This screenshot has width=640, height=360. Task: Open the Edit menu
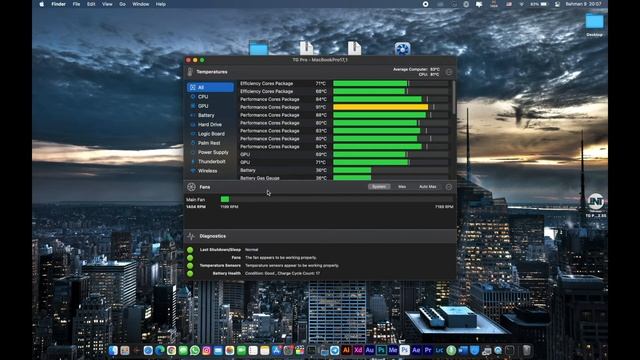[91, 4]
